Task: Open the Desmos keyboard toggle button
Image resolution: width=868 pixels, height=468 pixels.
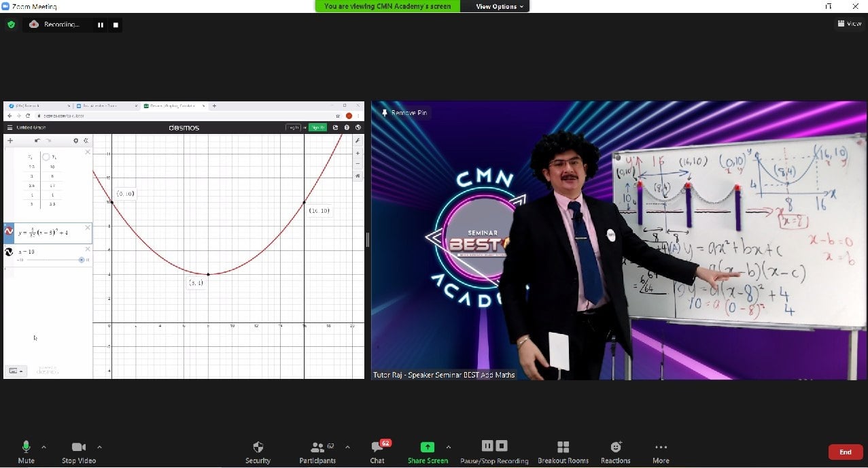Action: tap(16, 371)
